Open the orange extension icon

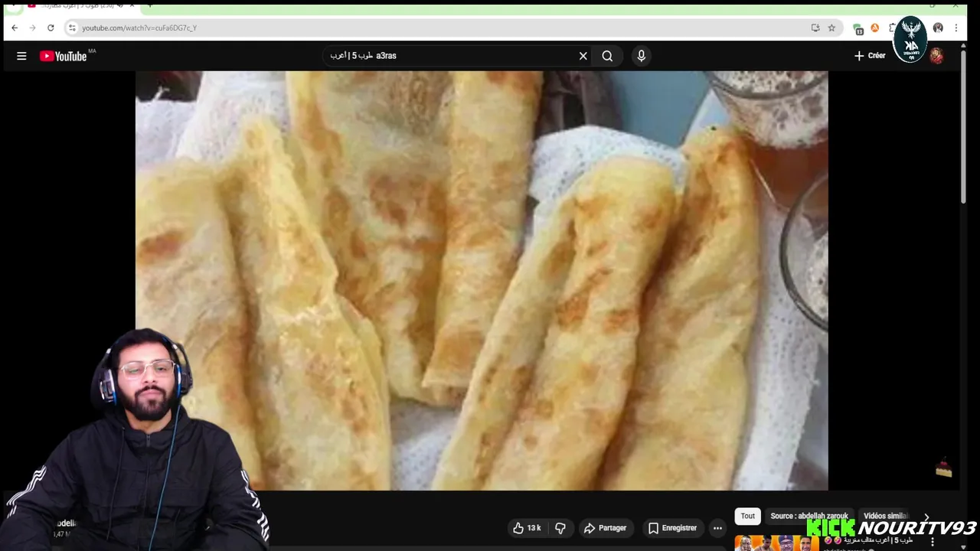pos(875,28)
